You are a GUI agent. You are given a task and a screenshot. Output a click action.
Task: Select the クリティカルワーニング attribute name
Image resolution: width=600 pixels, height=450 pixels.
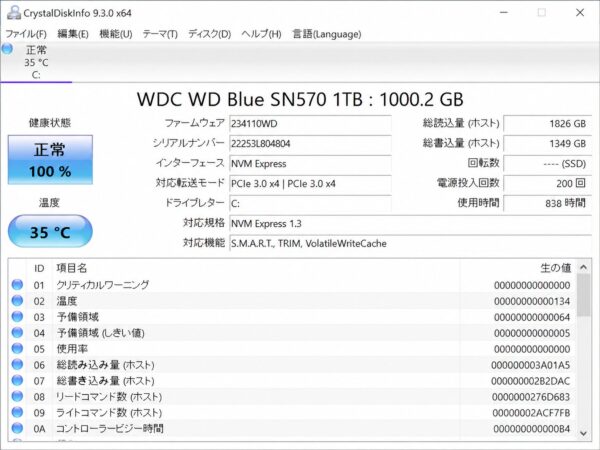(x=103, y=285)
